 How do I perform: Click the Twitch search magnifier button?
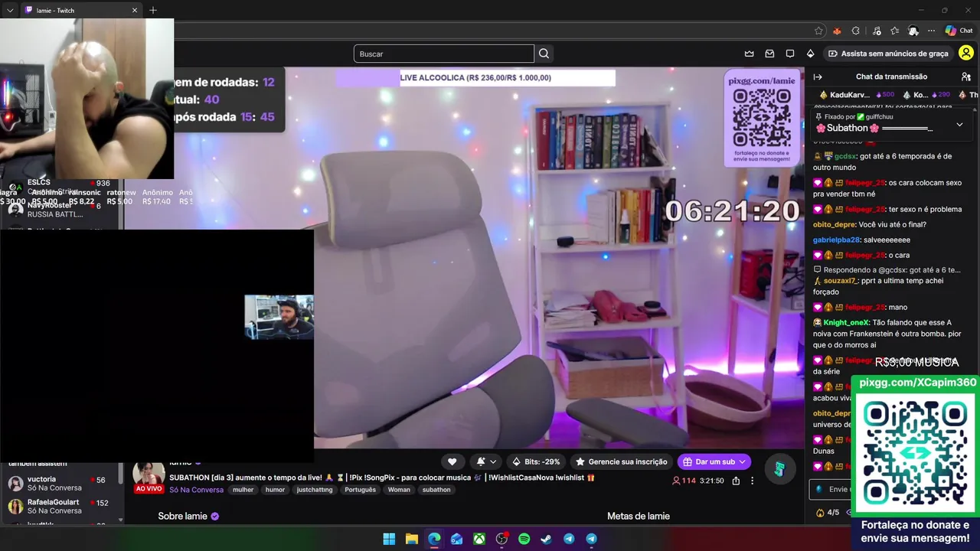544,54
